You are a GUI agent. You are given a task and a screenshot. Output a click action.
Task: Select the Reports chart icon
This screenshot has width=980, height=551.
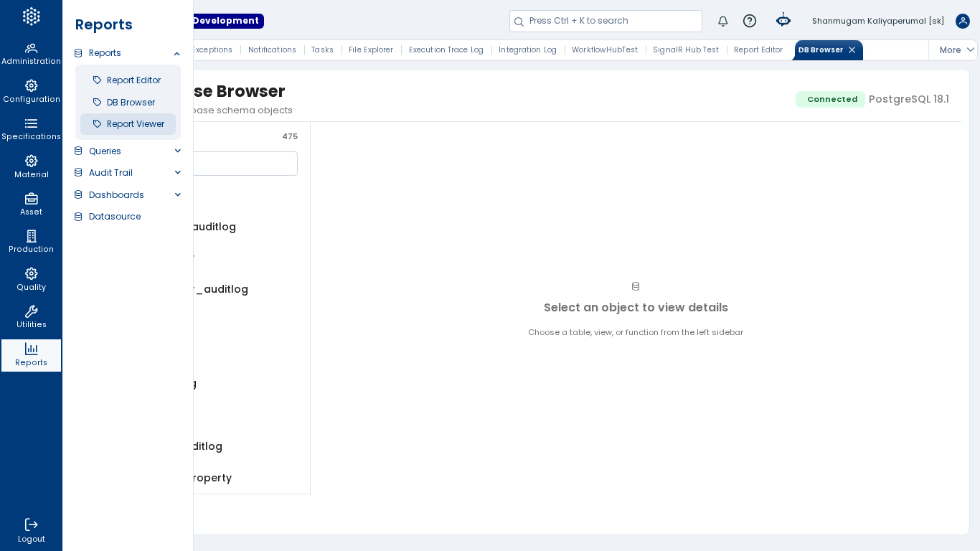[x=31, y=349]
